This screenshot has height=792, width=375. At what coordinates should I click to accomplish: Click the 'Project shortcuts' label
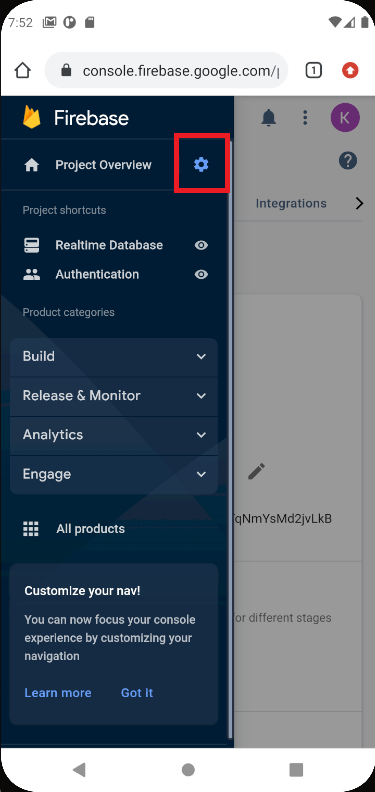click(x=64, y=210)
